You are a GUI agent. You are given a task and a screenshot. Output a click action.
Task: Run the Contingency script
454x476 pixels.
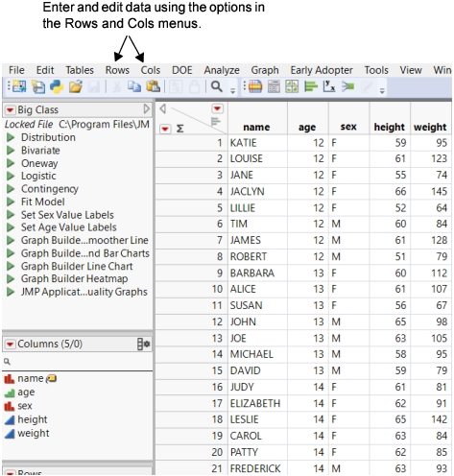point(11,189)
